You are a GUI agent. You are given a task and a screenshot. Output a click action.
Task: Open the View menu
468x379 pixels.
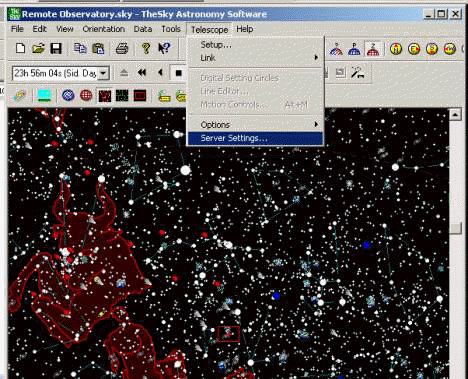64,29
